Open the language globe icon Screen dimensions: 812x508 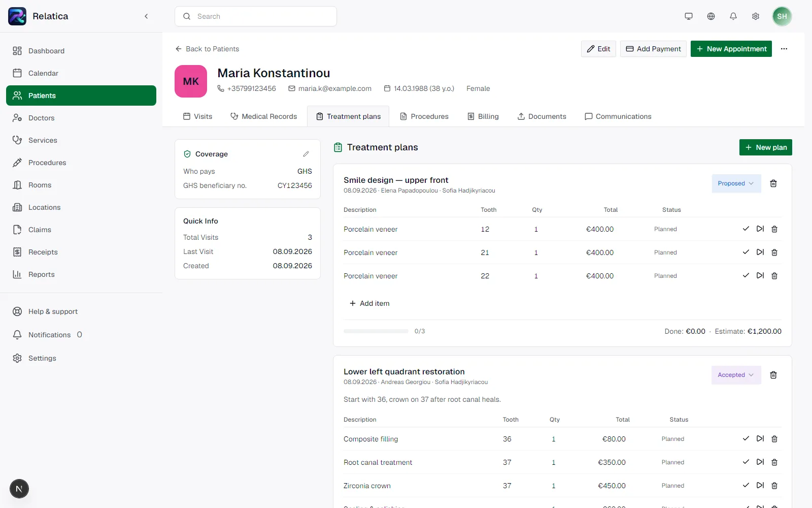(x=711, y=16)
